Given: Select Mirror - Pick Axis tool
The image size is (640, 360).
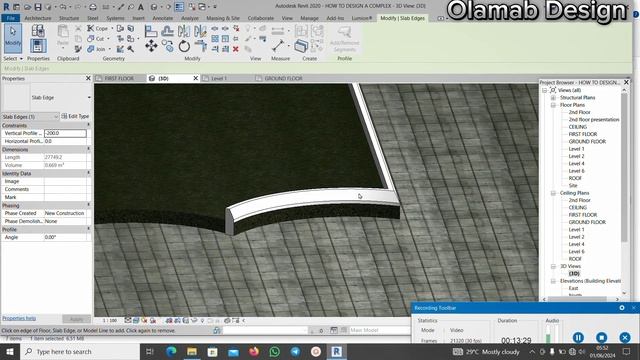Looking at the screenshot, I should [x=184, y=31].
